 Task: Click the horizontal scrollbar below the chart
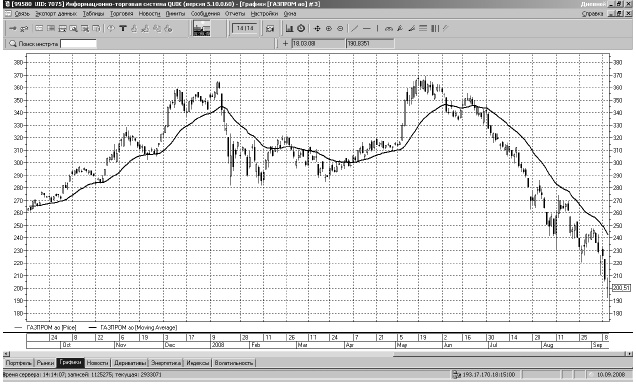coord(318,354)
